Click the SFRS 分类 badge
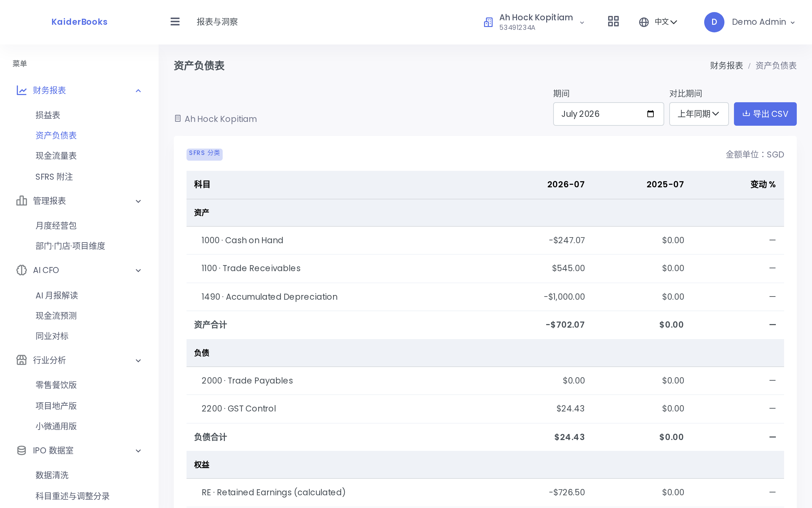 click(204, 154)
